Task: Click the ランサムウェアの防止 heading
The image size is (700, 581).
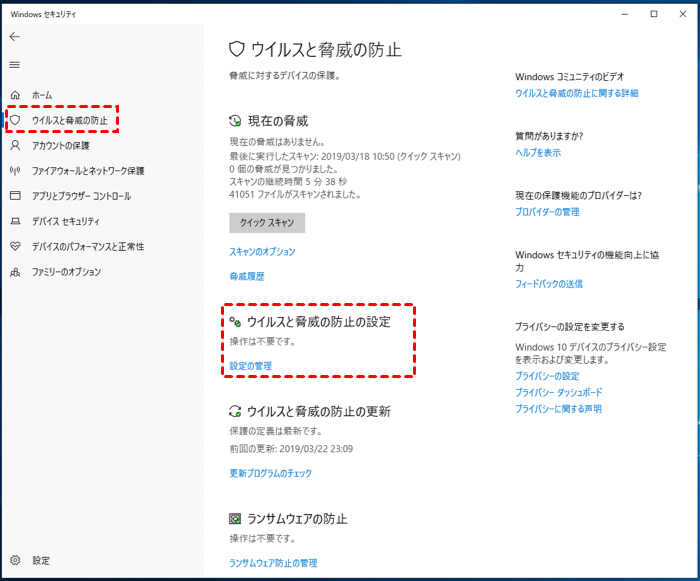Action: click(297, 519)
